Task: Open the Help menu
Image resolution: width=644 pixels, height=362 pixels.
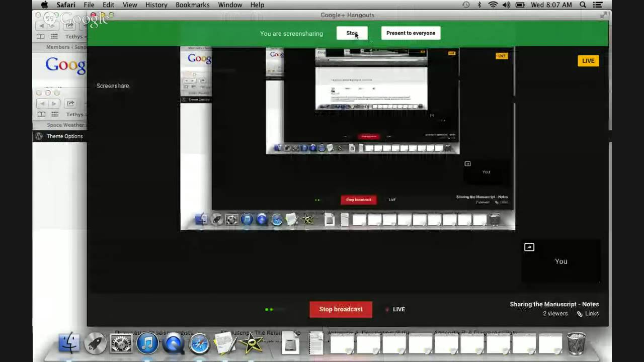Action: tap(257, 5)
